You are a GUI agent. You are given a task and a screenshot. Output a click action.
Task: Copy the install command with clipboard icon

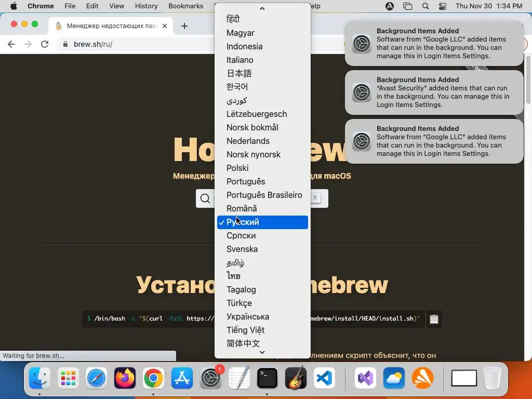pos(434,319)
